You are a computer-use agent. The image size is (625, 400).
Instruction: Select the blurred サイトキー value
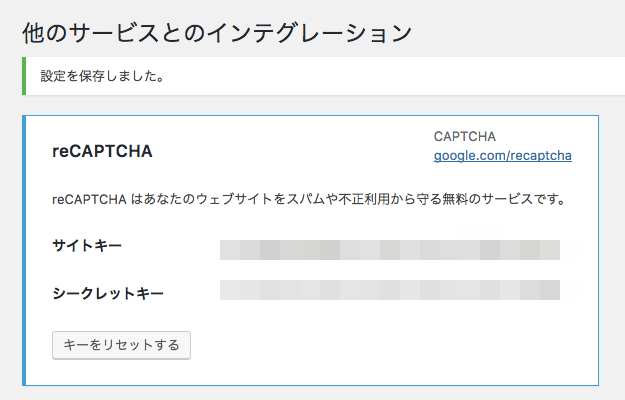(390, 250)
